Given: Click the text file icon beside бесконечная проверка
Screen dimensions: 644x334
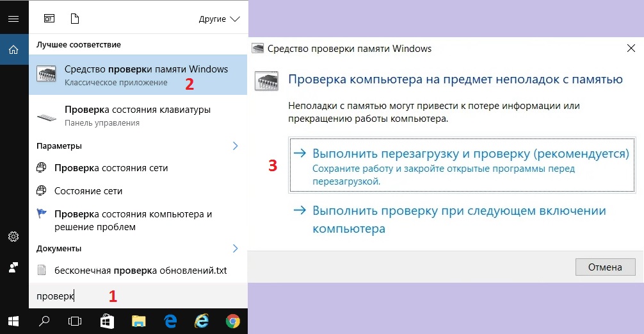Looking at the screenshot, I should pyautogui.click(x=41, y=271).
